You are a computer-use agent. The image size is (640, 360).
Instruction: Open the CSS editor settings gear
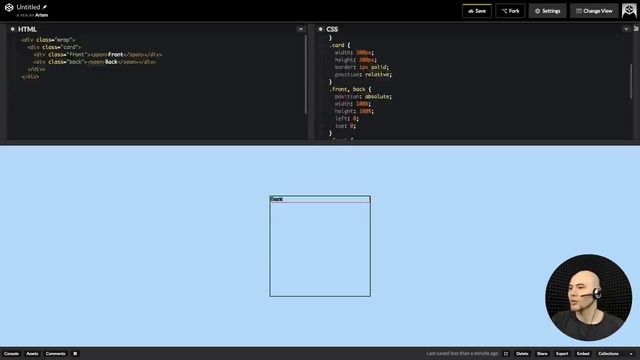click(320, 29)
